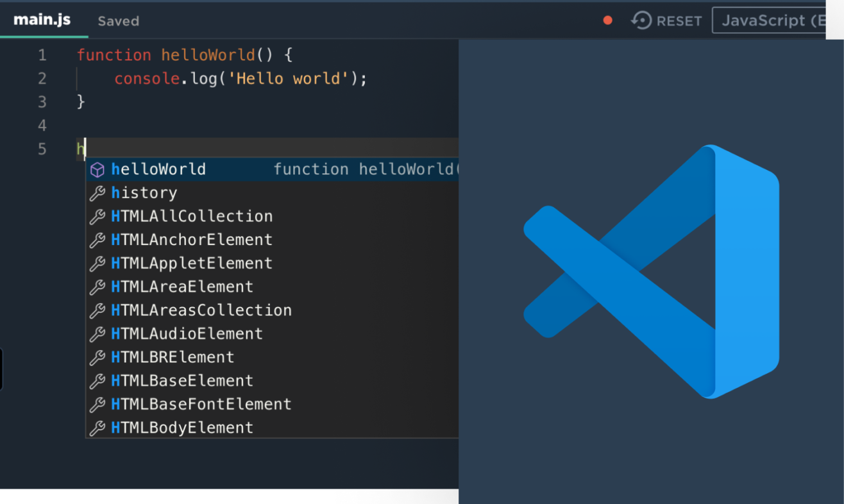The image size is (844, 504).
Task: Select HTMLAreasCollection in the suggestions
Action: click(x=201, y=310)
